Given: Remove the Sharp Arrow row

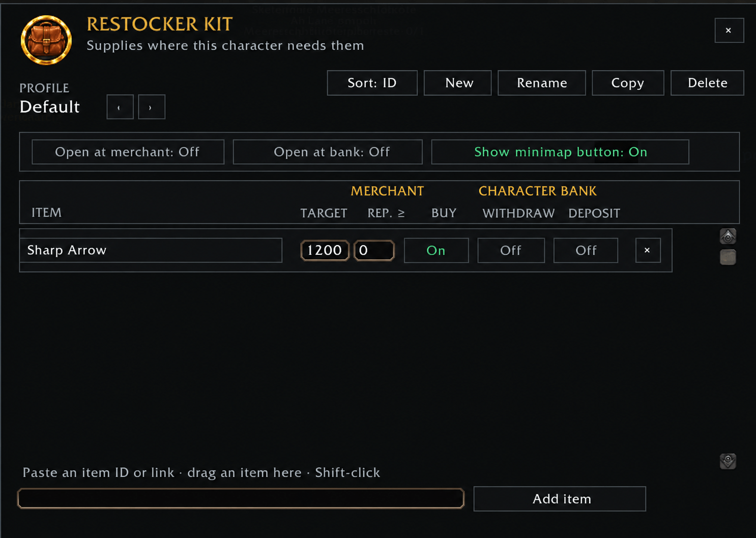Looking at the screenshot, I should [x=648, y=250].
